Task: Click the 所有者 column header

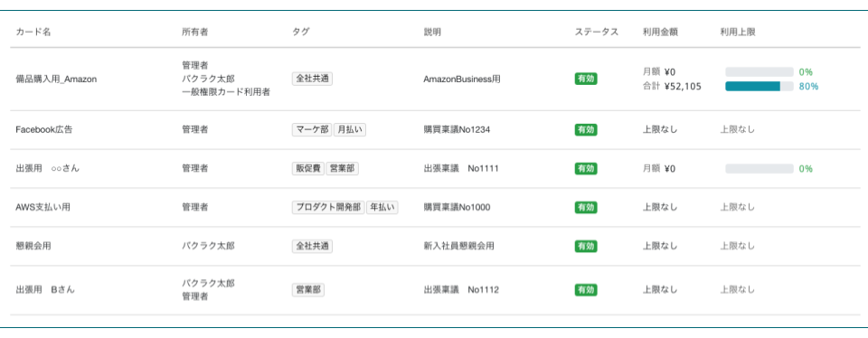Action: tap(195, 33)
